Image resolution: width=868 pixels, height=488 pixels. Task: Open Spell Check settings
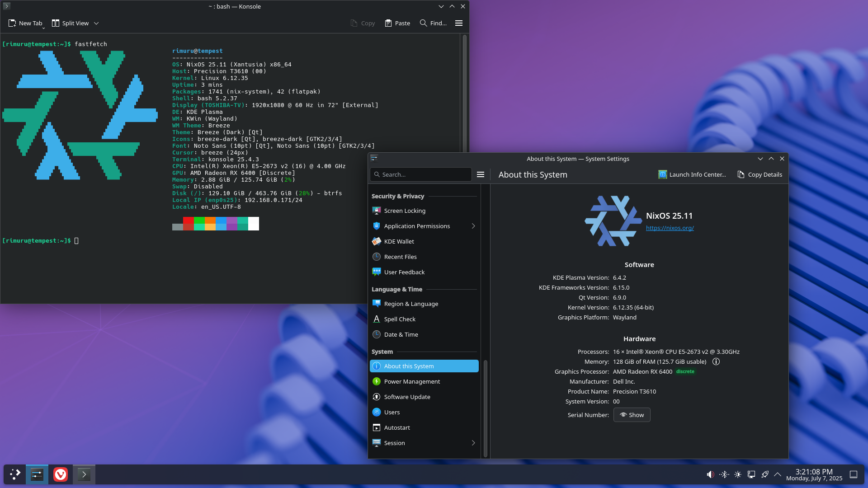[x=424, y=319]
